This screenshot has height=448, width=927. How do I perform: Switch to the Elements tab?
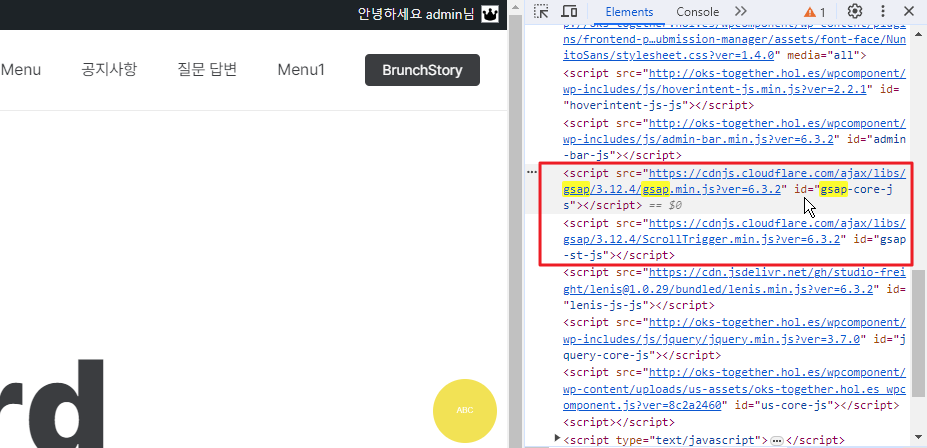click(629, 12)
